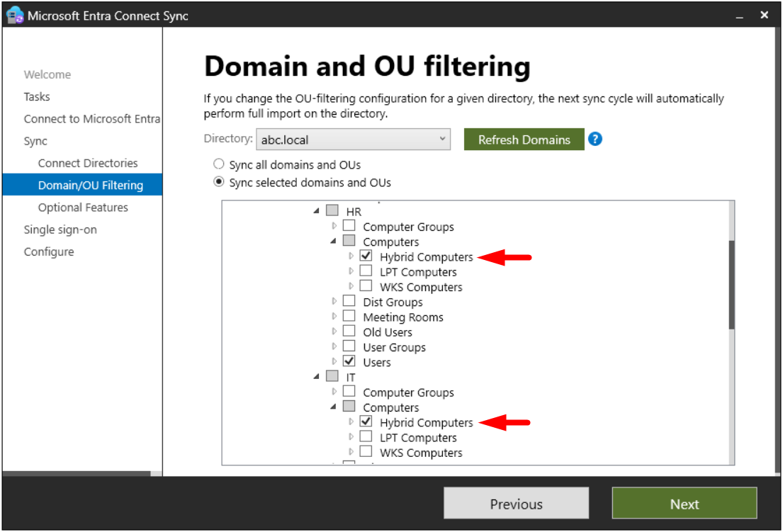The width and height of the screenshot is (783, 532).
Task: Expand LPT Computers under IT
Action: pyautogui.click(x=351, y=436)
